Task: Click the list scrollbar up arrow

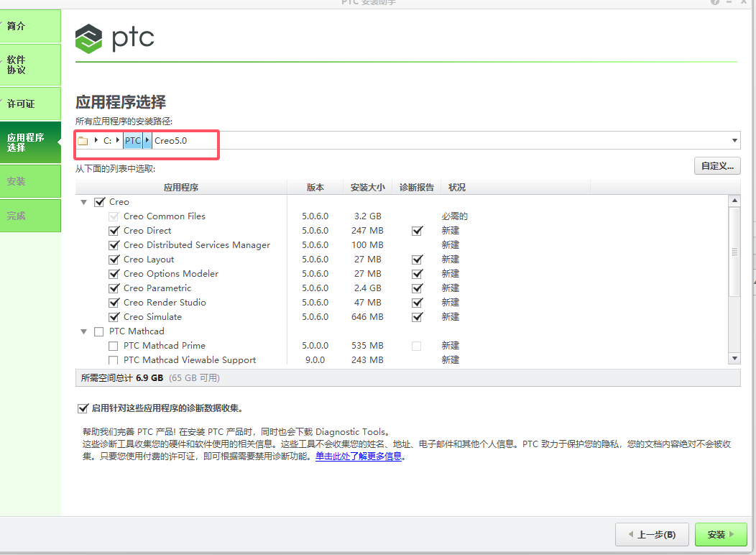Action: [x=734, y=201]
